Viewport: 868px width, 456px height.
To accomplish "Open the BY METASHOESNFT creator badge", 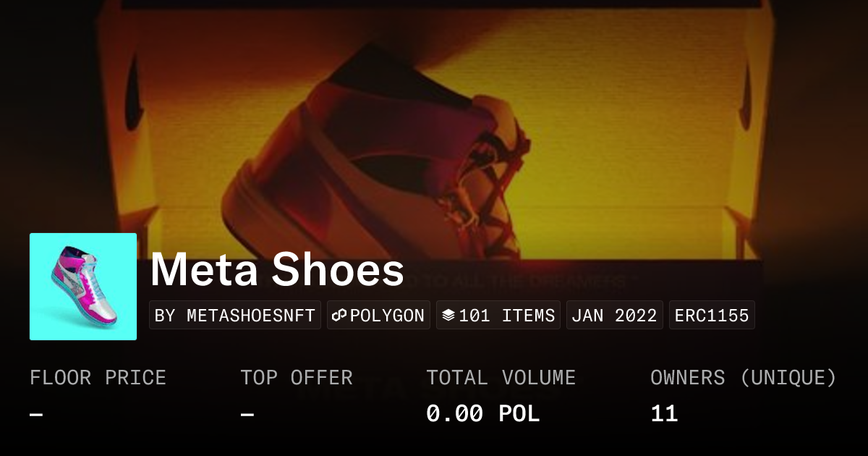I will tap(235, 316).
